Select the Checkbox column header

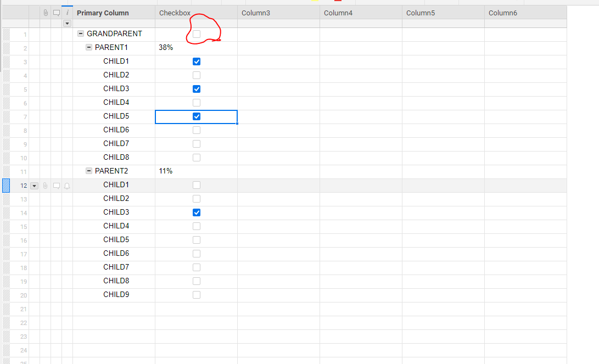pos(175,12)
